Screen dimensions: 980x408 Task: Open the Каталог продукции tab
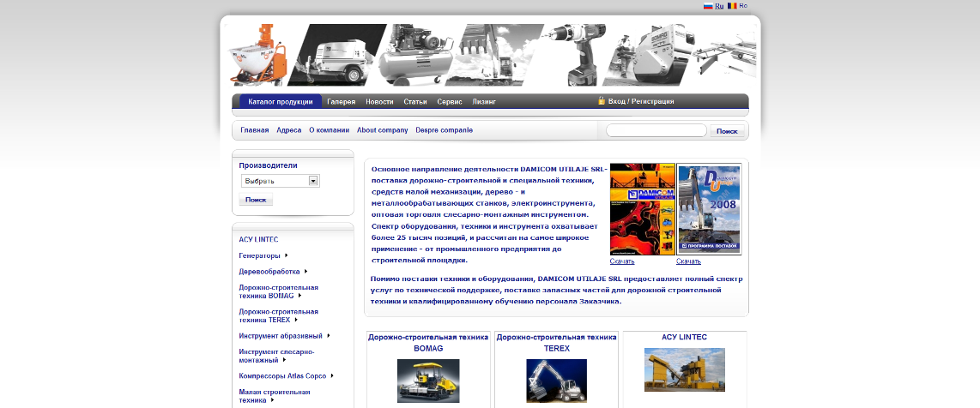[x=280, y=102]
